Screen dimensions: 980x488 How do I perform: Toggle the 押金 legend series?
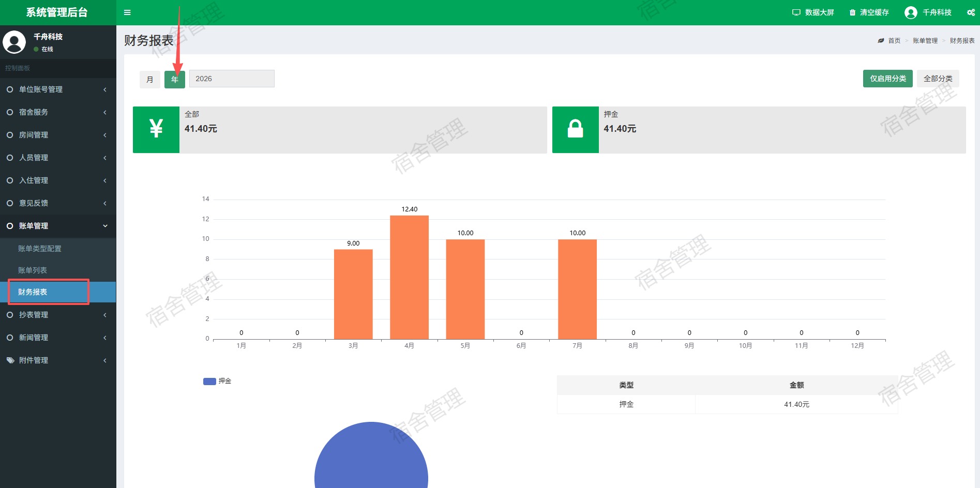[217, 381]
